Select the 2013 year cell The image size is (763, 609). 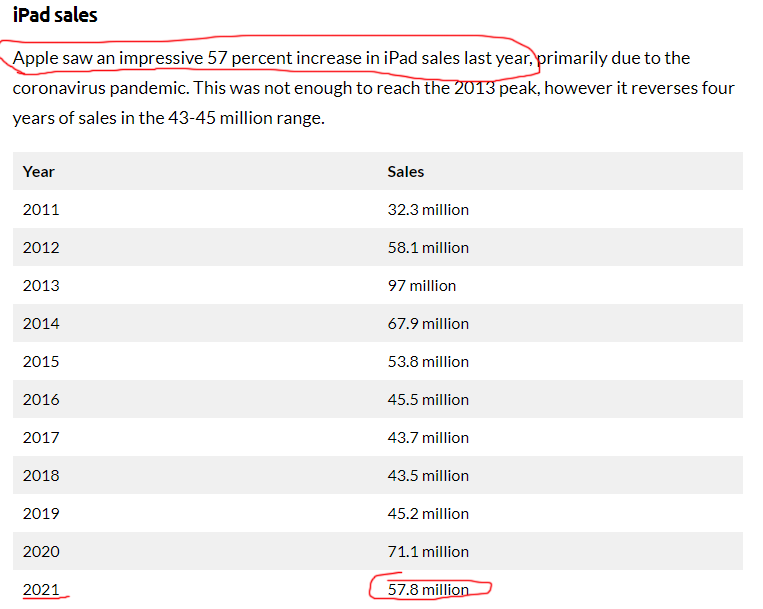pos(41,286)
